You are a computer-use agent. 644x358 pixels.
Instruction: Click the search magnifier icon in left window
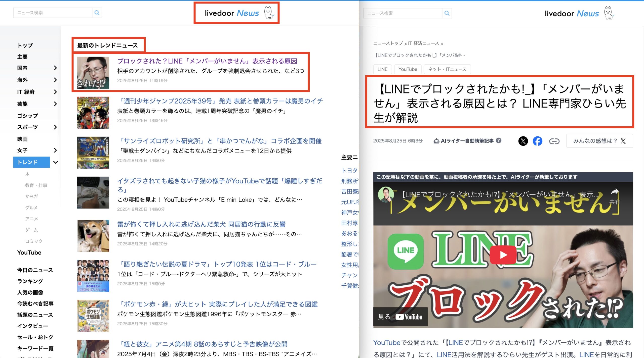[x=97, y=13]
